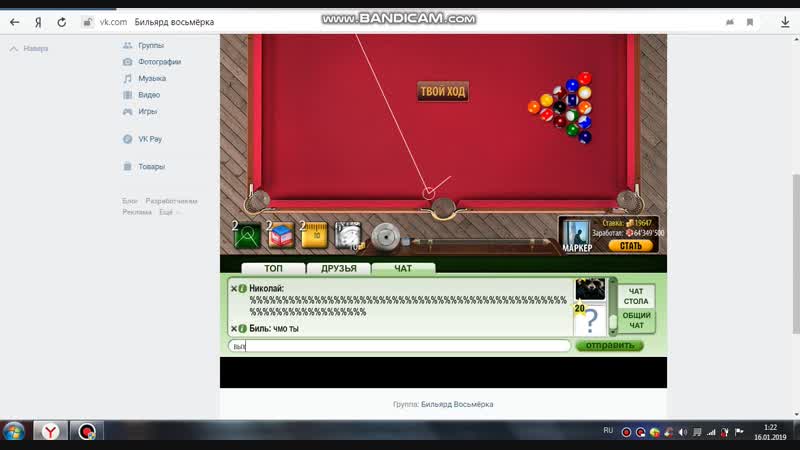
Task: Open info for Николай's message
Action: 243,289
